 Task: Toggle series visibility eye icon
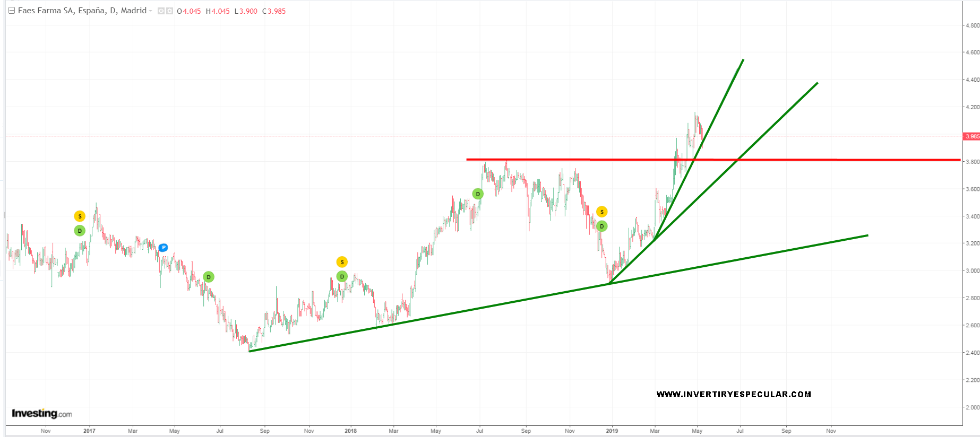click(161, 11)
